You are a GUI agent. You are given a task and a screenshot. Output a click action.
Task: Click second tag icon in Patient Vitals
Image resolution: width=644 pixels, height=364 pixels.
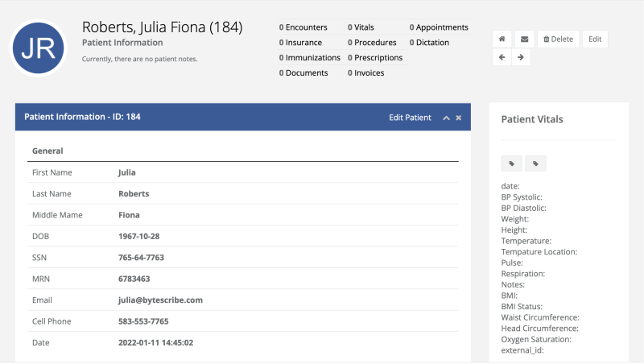pyautogui.click(x=535, y=163)
